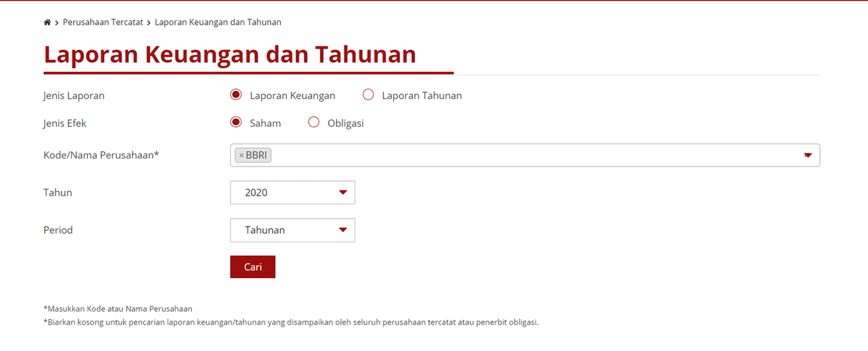Viewport: 868px width, 351px height.
Task: Go to Perusahaan Tercatat breadcrumb link
Action: pyautogui.click(x=103, y=22)
